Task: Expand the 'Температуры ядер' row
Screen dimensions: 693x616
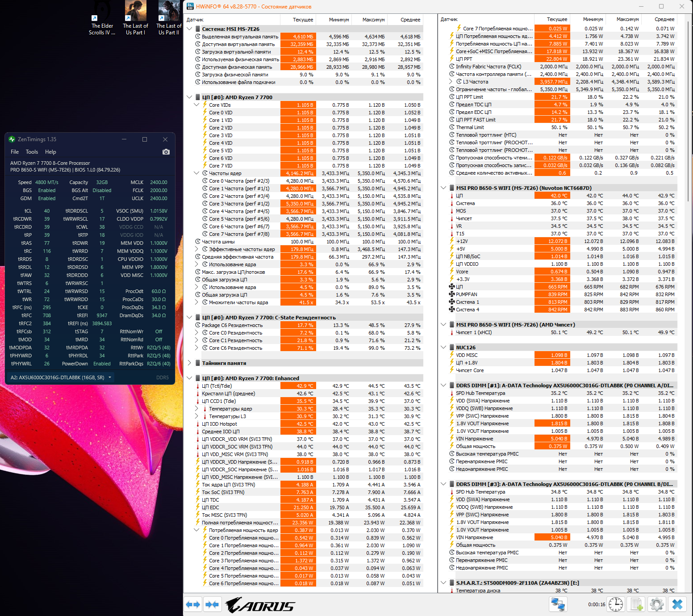Action: coord(196,409)
